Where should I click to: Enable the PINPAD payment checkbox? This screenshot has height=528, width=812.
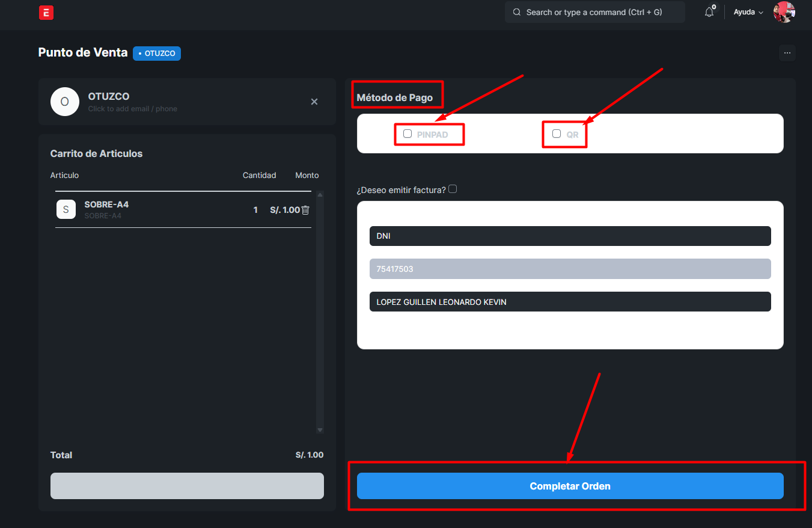(408, 134)
